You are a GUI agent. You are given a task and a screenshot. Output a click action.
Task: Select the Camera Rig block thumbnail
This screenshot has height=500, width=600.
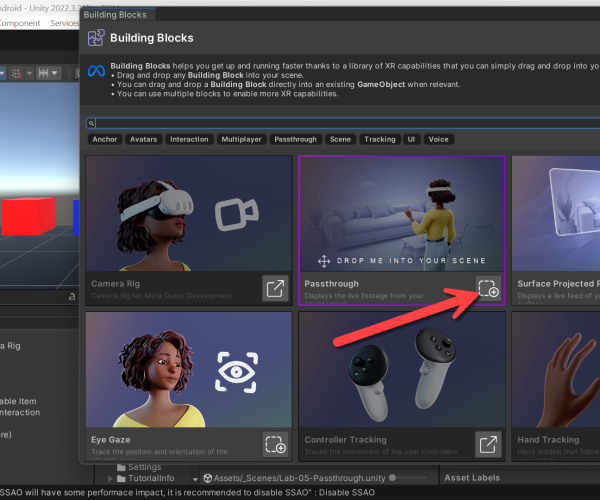(189, 213)
